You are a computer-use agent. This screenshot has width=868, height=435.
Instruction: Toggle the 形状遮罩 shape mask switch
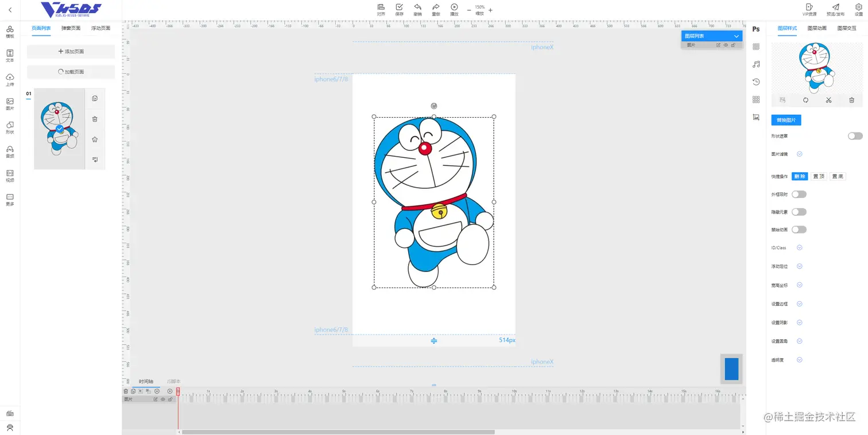(855, 136)
